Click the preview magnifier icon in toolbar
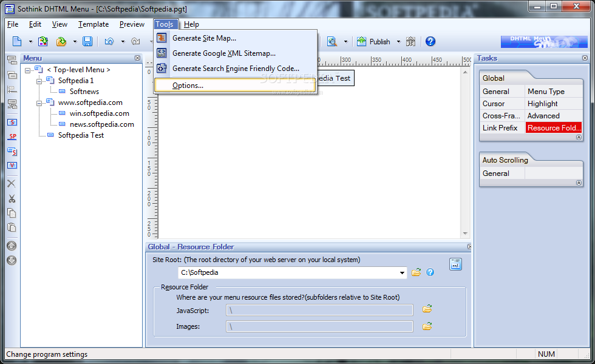The image size is (595, 364). (332, 41)
